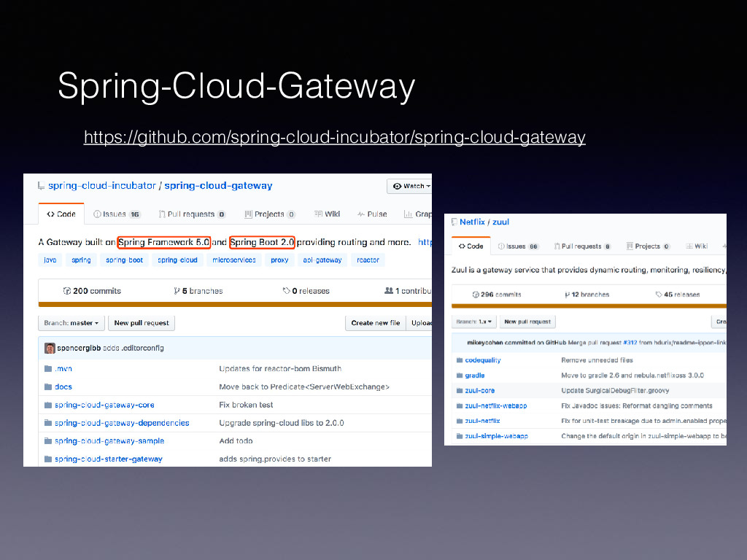Click the spring-boot topic tag
The width and height of the screenshot is (747, 560).
[124, 260]
